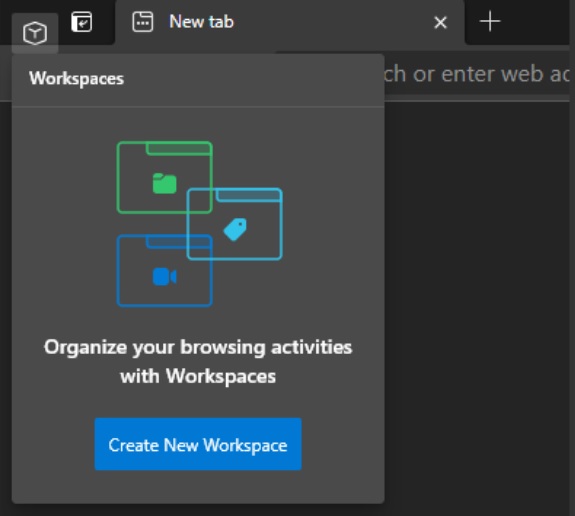Click the Organize your browsing activities text
The image size is (575, 516).
198,362
